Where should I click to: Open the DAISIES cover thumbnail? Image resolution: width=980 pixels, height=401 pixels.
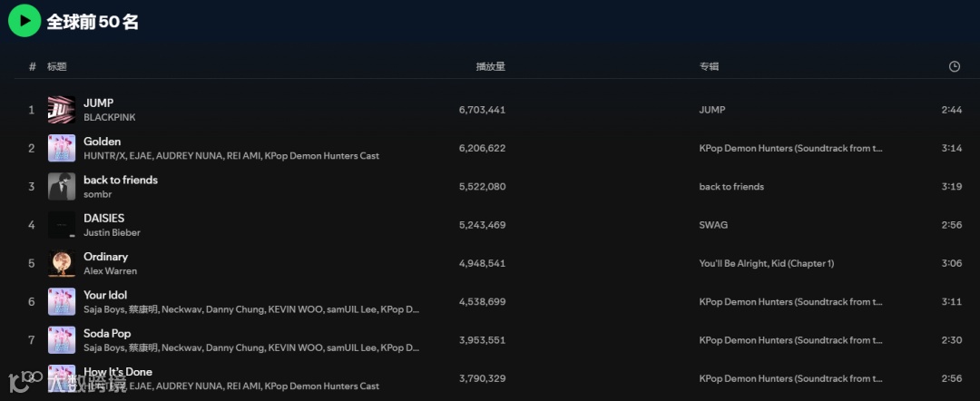click(62, 225)
